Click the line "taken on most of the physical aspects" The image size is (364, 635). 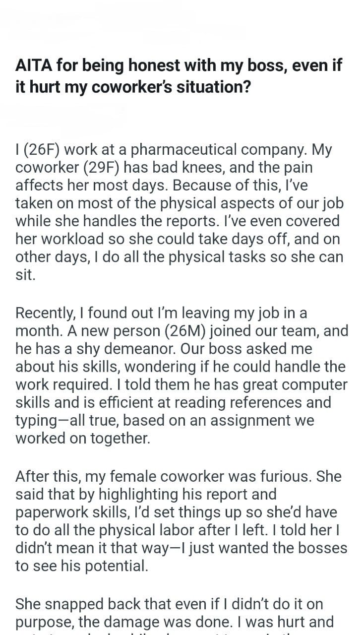(x=179, y=203)
